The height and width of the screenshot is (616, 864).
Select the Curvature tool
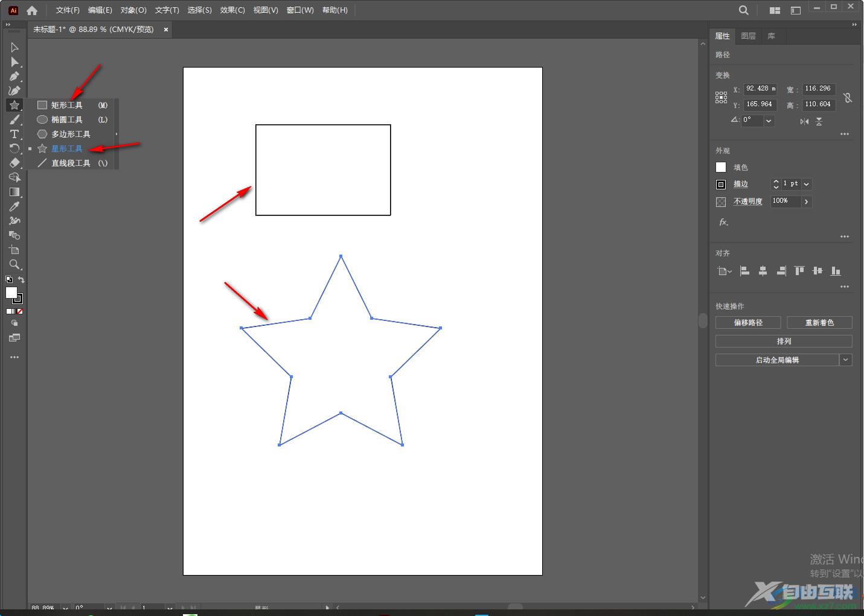point(14,90)
